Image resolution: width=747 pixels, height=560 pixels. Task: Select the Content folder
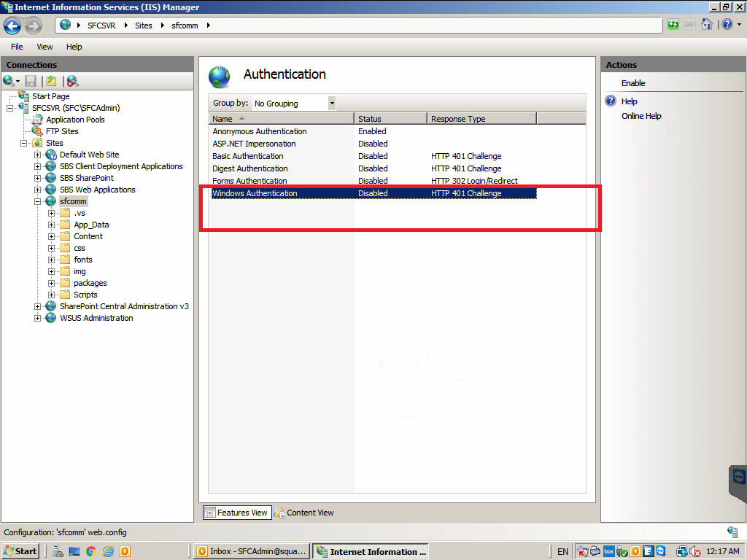coord(88,236)
